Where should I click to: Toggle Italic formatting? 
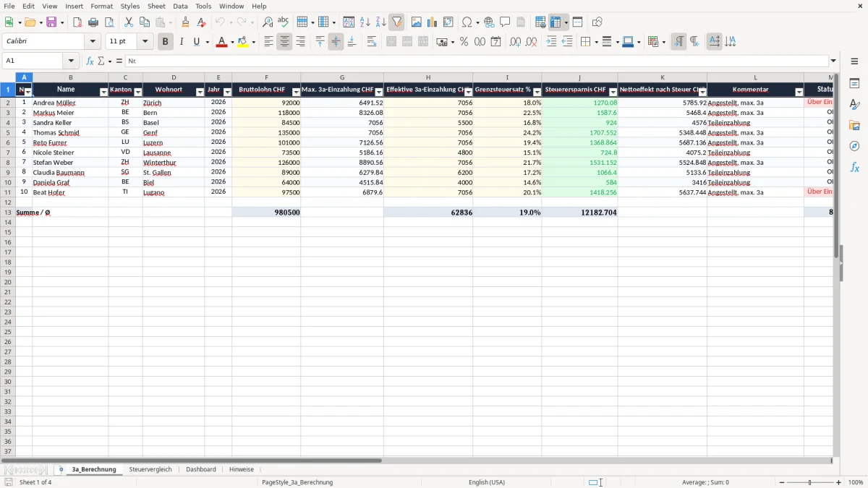181,42
